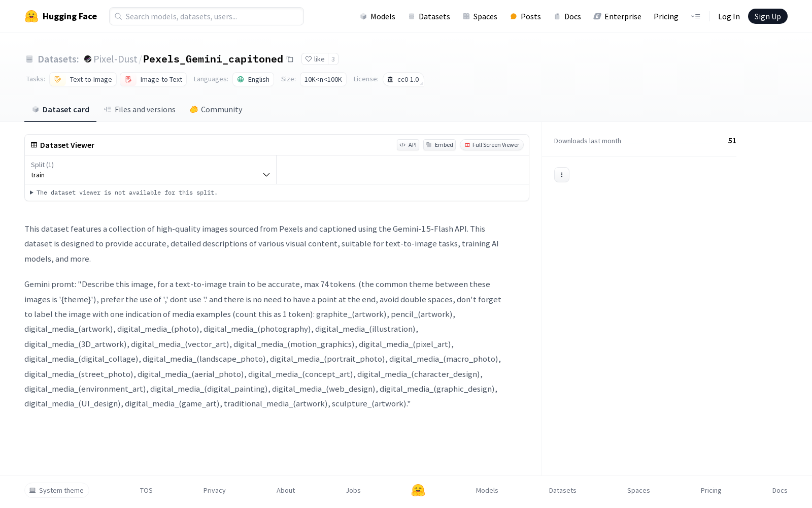812x508 pixels.
Task: Select the Image-to-Text task tag
Action: point(153,79)
